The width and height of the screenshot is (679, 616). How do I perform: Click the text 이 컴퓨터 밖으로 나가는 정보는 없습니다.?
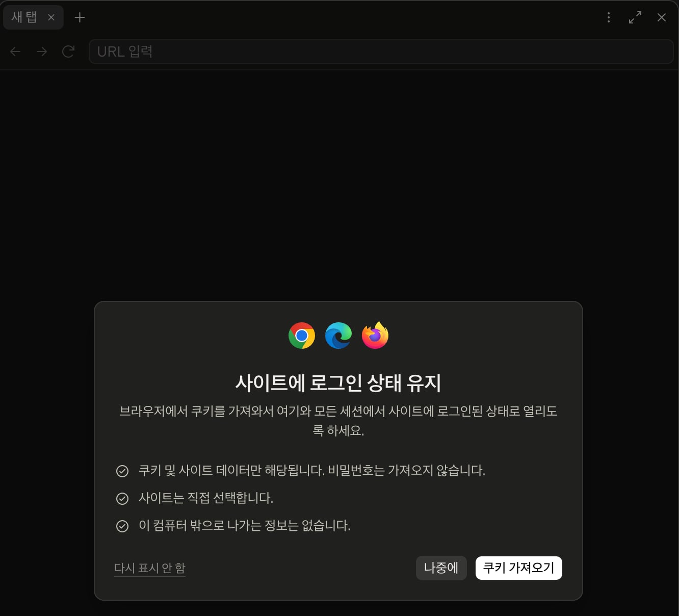click(x=245, y=526)
